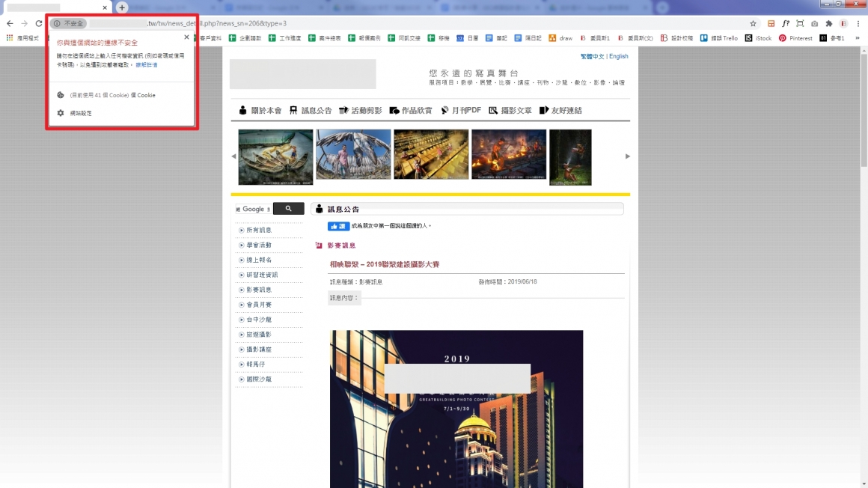Bookmark this page with the star icon

pos(753,23)
